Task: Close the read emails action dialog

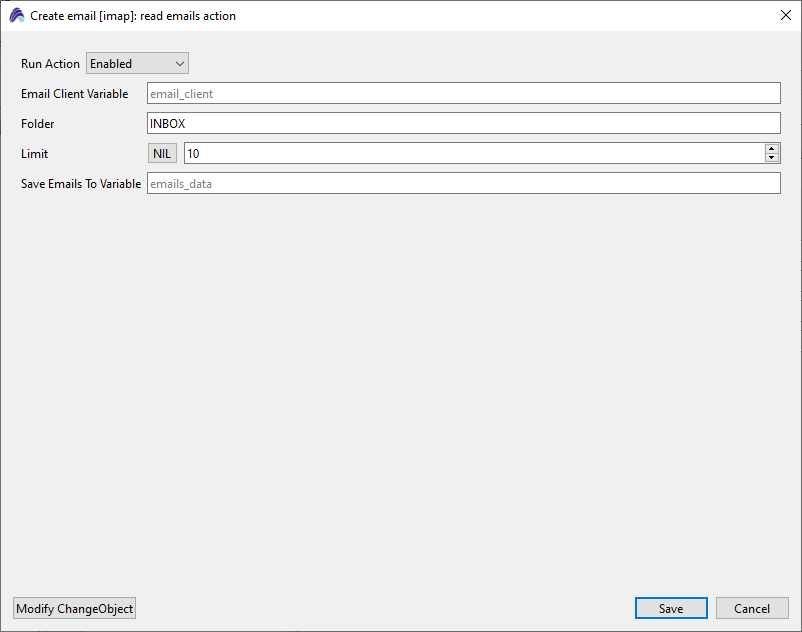Action: (784, 16)
